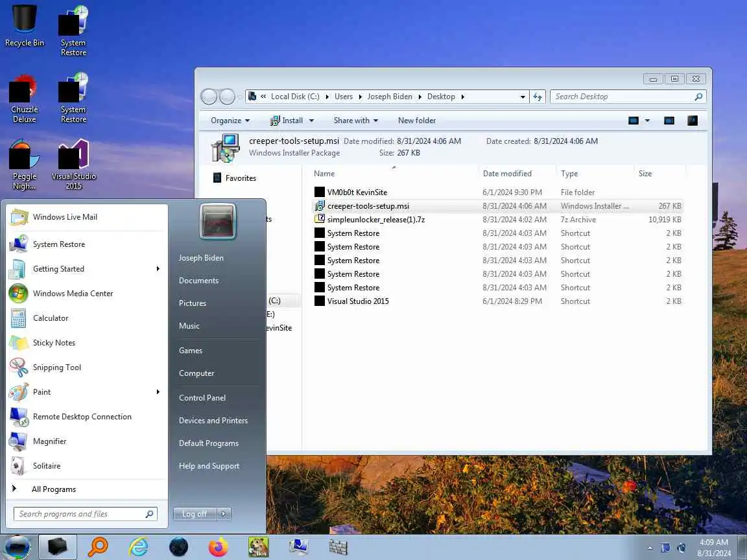The height and width of the screenshot is (560, 747).
Task: Open the Share with dropdown
Action: coord(356,121)
